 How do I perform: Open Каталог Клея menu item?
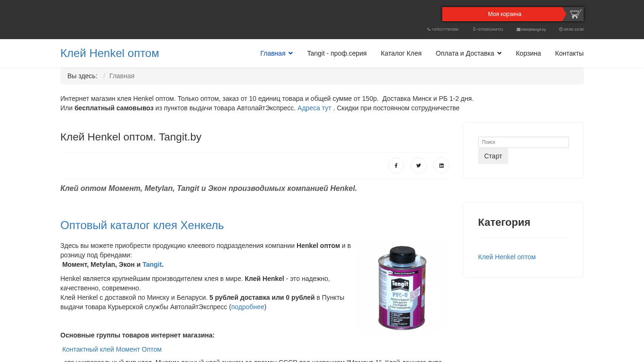[x=401, y=53]
